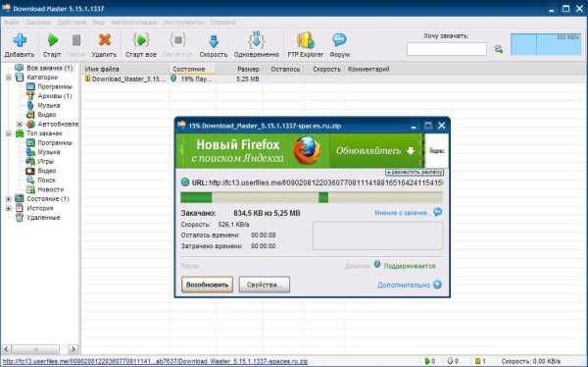Click the разместить рекламу link
The height and width of the screenshot is (367, 588).
tap(415, 172)
